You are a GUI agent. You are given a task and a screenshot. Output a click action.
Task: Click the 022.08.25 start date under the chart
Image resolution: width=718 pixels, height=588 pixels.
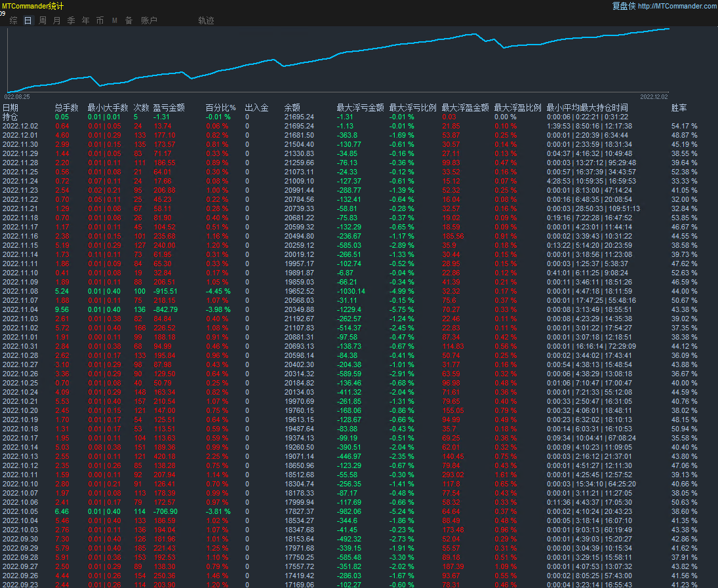[17, 96]
